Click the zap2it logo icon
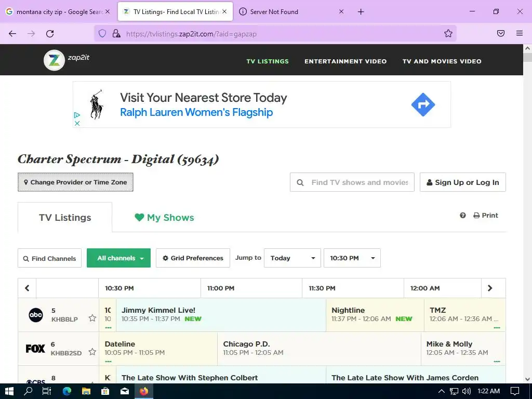The width and height of the screenshot is (532, 399). click(54, 60)
